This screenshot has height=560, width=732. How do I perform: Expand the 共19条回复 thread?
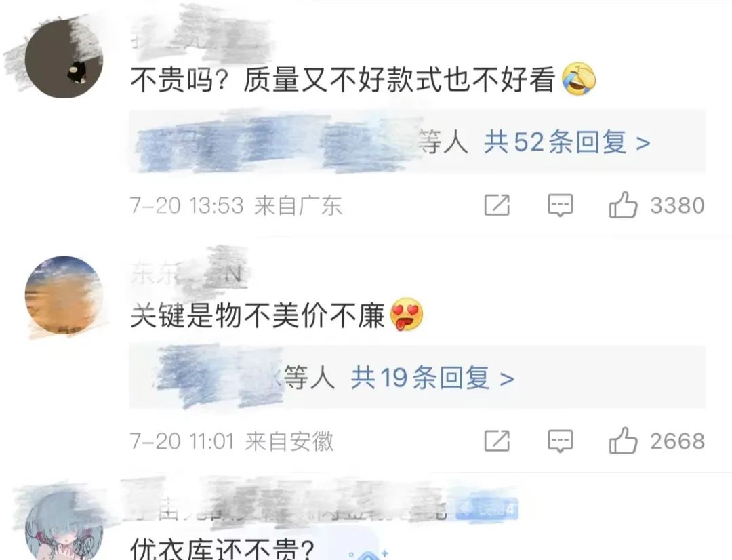click(x=432, y=378)
